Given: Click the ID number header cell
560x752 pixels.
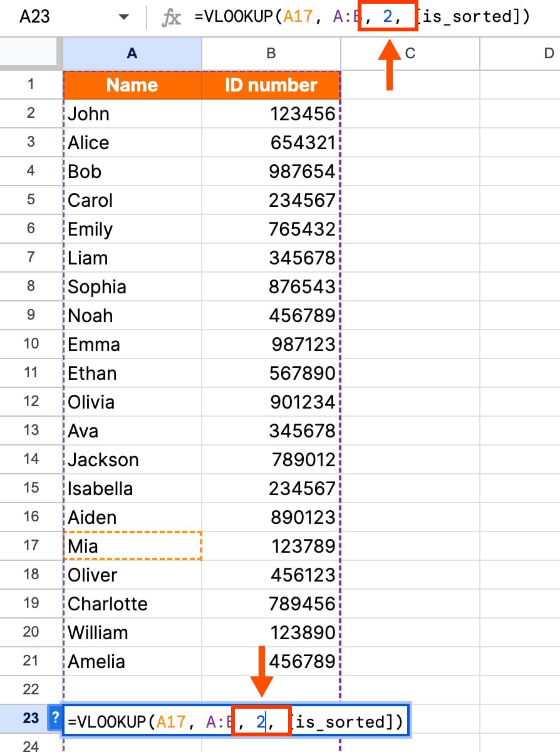Looking at the screenshot, I should (x=271, y=85).
